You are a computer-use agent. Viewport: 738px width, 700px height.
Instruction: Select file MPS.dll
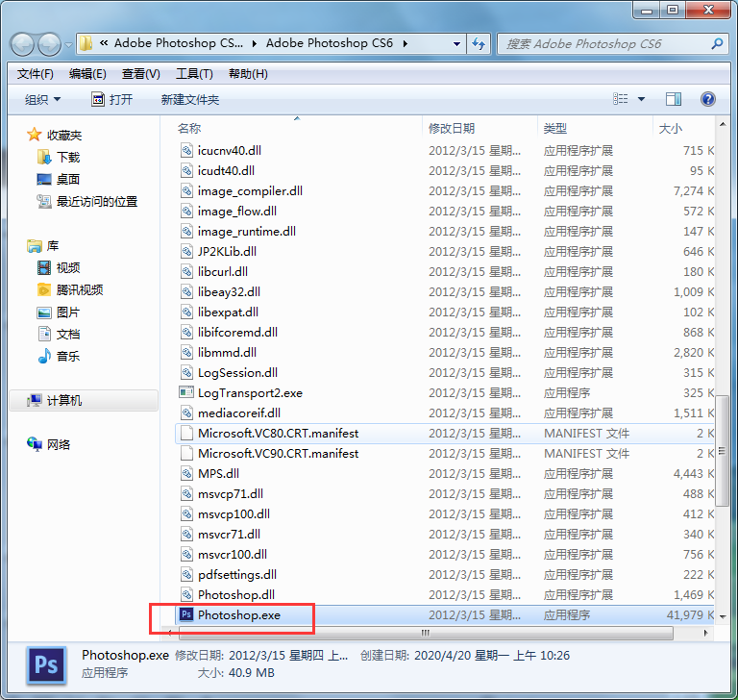tap(218, 473)
